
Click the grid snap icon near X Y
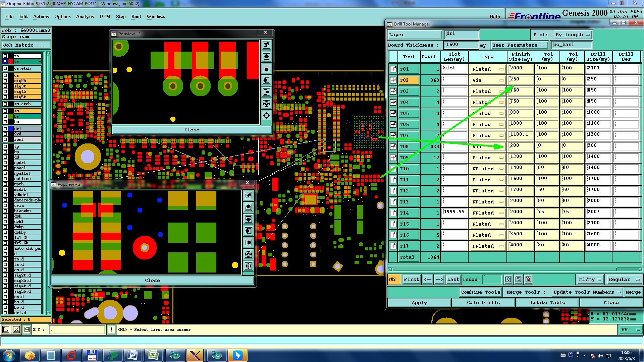click(27, 330)
